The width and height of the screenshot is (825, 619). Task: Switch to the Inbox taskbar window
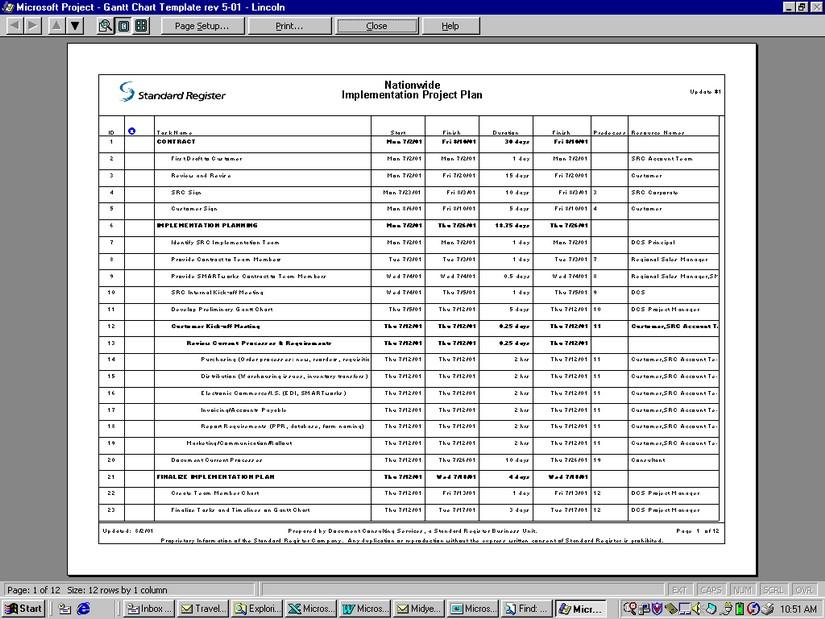(150, 608)
